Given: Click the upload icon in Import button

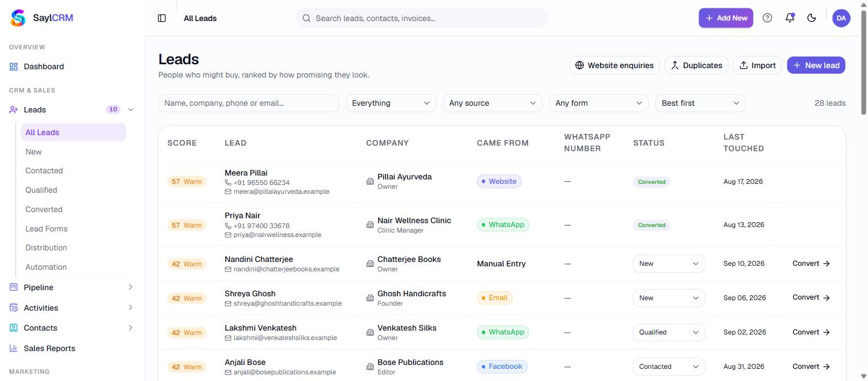Looking at the screenshot, I should [743, 65].
